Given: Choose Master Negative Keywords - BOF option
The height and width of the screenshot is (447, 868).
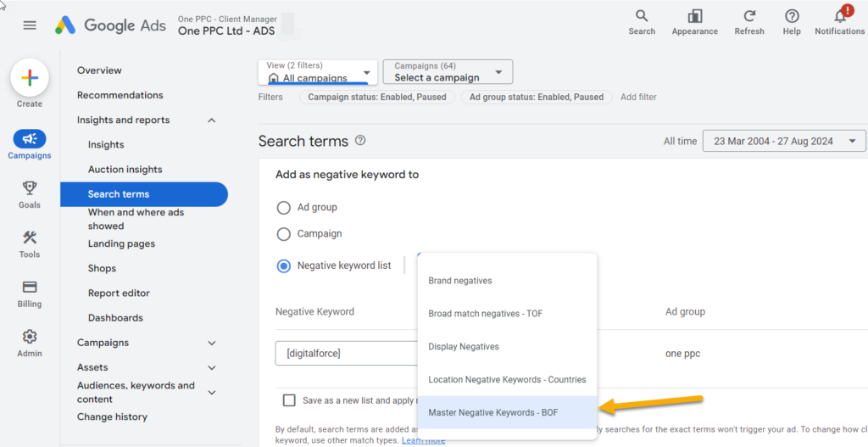Looking at the screenshot, I should coord(492,412).
